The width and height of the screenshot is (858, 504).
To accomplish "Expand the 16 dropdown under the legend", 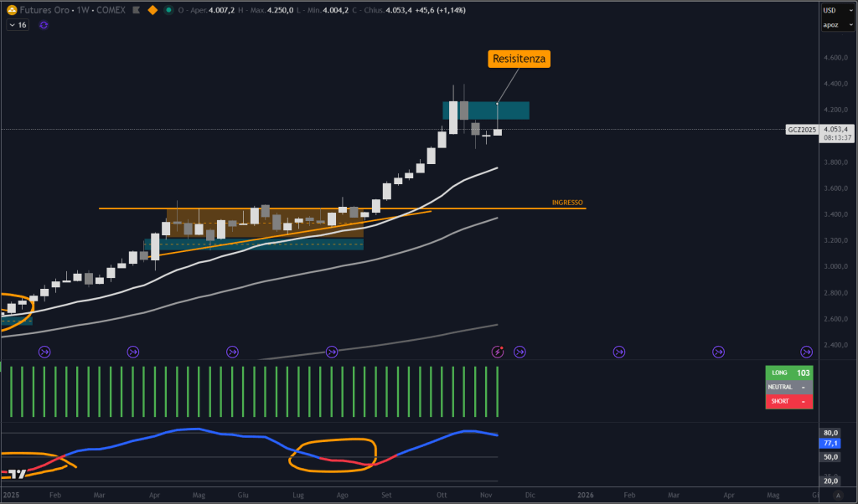I will (16, 24).
